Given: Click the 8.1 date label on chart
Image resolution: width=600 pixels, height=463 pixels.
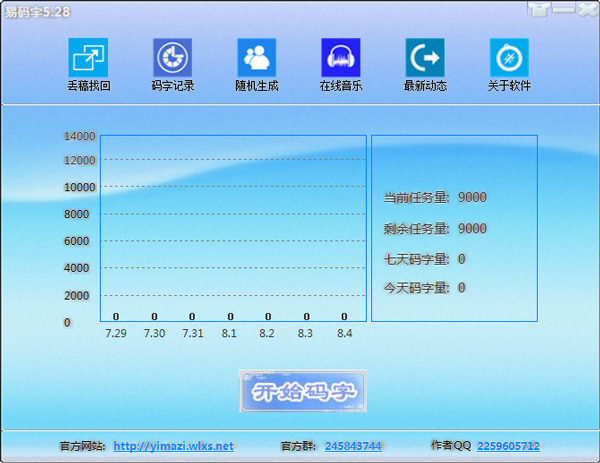Looking at the screenshot, I should 229,333.
